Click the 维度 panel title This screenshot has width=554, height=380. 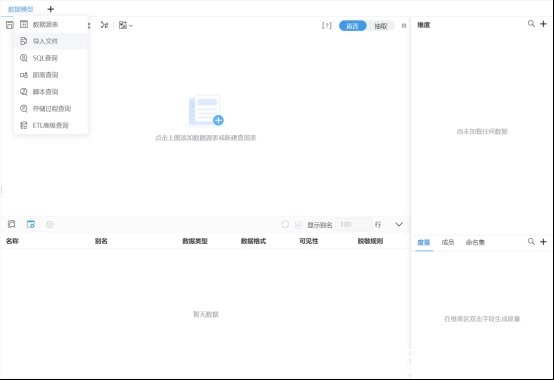pyautogui.click(x=424, y=25)
